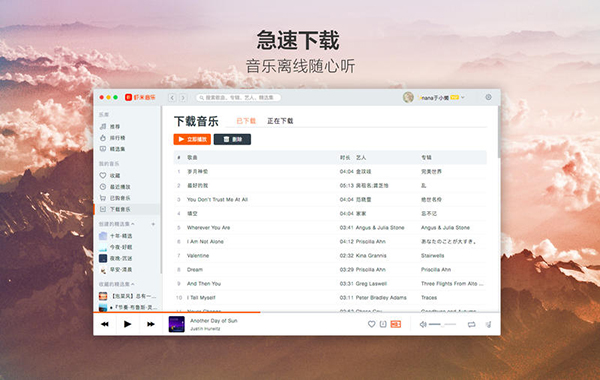The image size is (600, 380).
Task: Click the download icon beside the heart
Action: pos(383,324)
